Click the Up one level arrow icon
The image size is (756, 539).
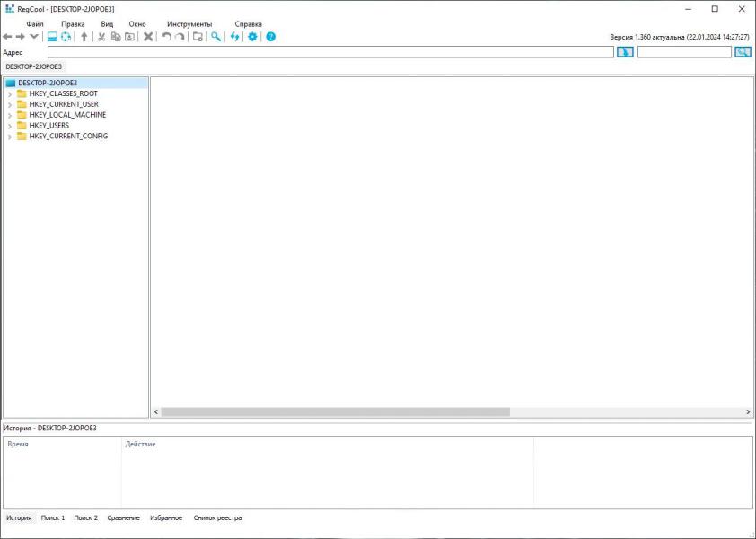[84, 37]
